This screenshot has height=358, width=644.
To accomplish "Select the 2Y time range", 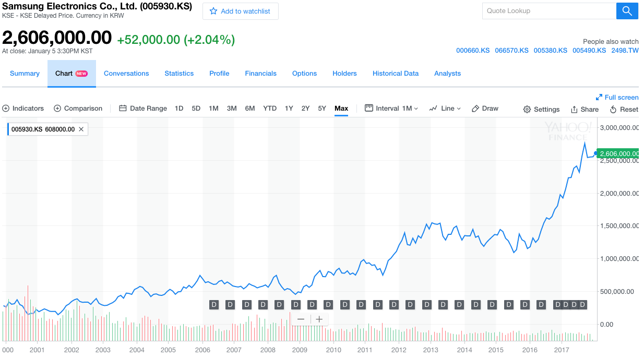I will coord(305,109).
